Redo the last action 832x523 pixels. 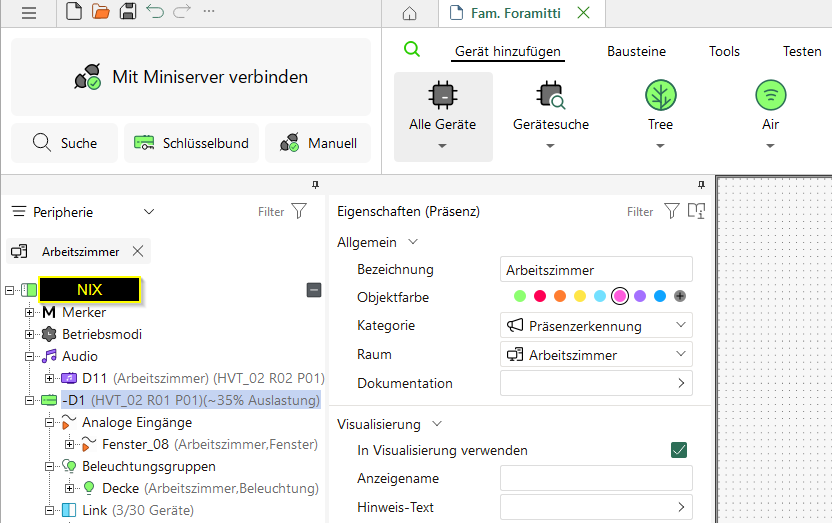click(x=182, y=11)
